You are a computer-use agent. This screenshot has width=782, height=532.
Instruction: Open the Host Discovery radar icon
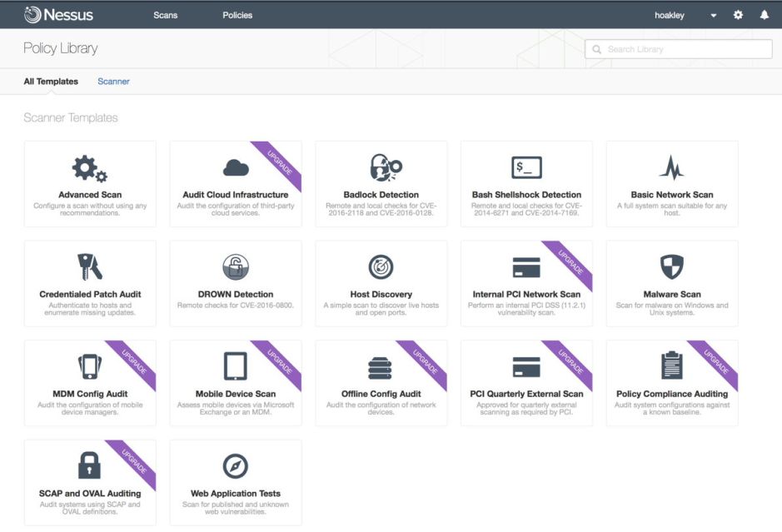(x=381, y=267)
